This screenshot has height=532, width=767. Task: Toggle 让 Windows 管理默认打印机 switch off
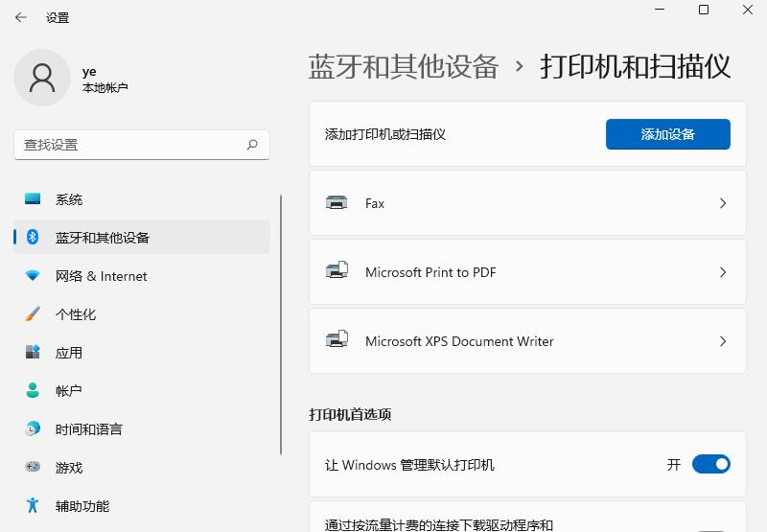point(710,465)
